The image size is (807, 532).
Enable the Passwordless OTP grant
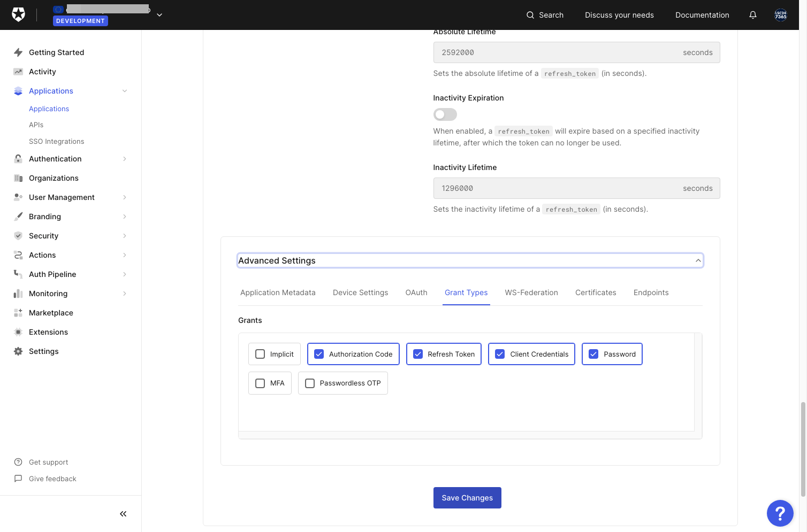pyautogui.click(x=310, y=383)
